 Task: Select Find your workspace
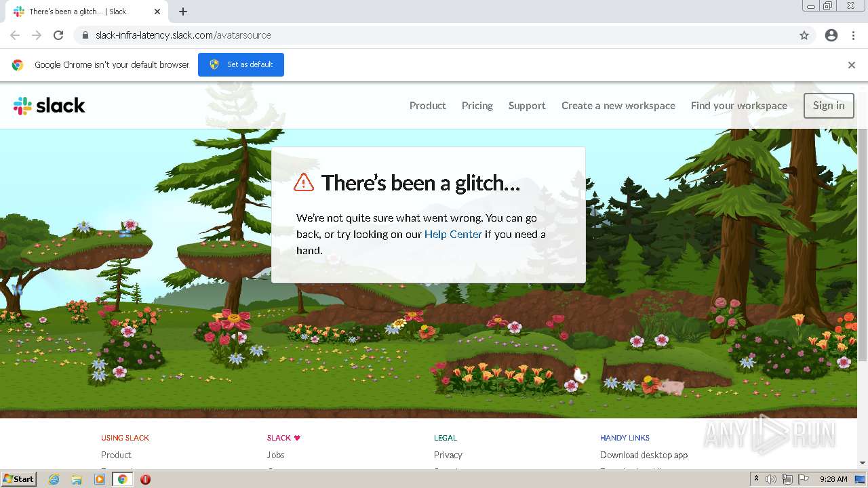coord(739,106)
